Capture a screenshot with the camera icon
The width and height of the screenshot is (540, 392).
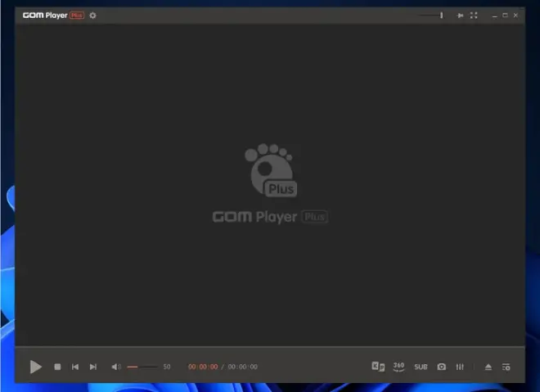[442, 367]
